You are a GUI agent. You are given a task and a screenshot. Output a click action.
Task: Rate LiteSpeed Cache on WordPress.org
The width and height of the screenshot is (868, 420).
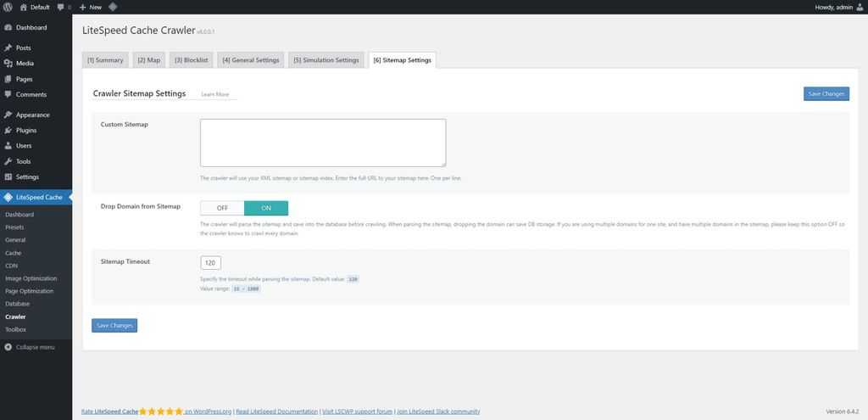(156, 412)
